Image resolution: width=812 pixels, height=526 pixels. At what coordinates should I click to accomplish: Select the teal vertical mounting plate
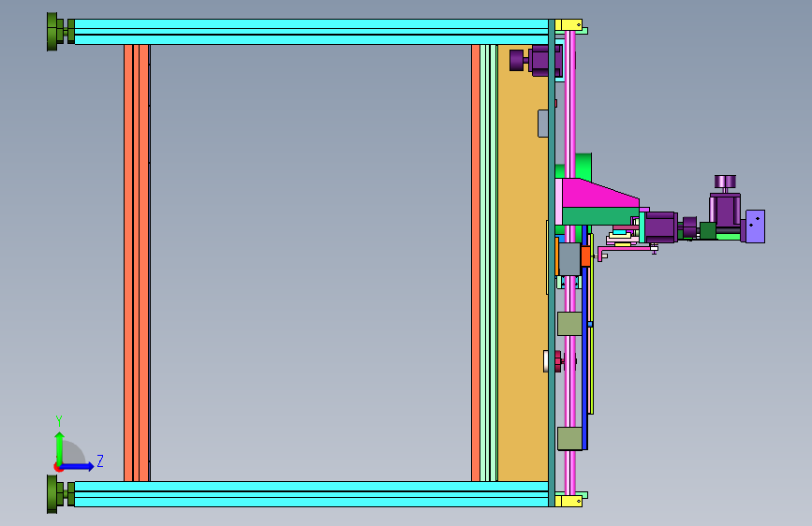[552, 263]
